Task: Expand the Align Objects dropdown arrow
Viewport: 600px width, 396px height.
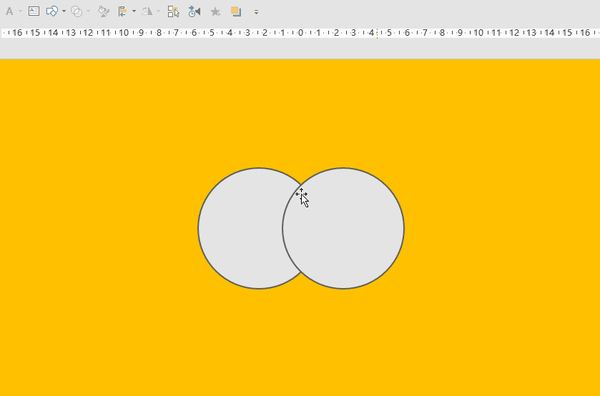Action: click(134, 11)
